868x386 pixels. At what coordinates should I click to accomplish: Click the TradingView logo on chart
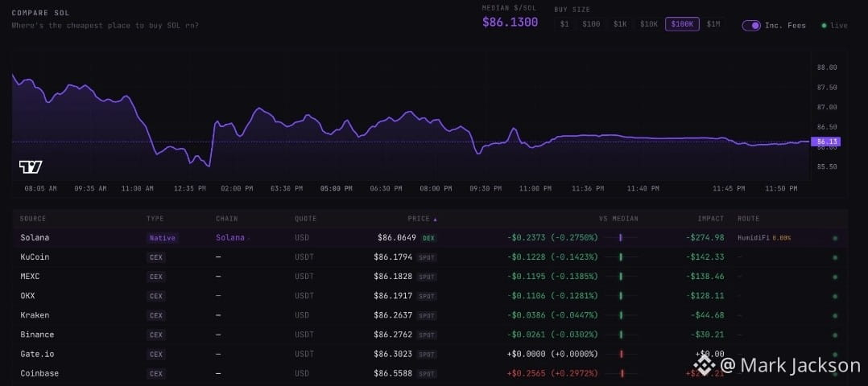coord(31,166)
